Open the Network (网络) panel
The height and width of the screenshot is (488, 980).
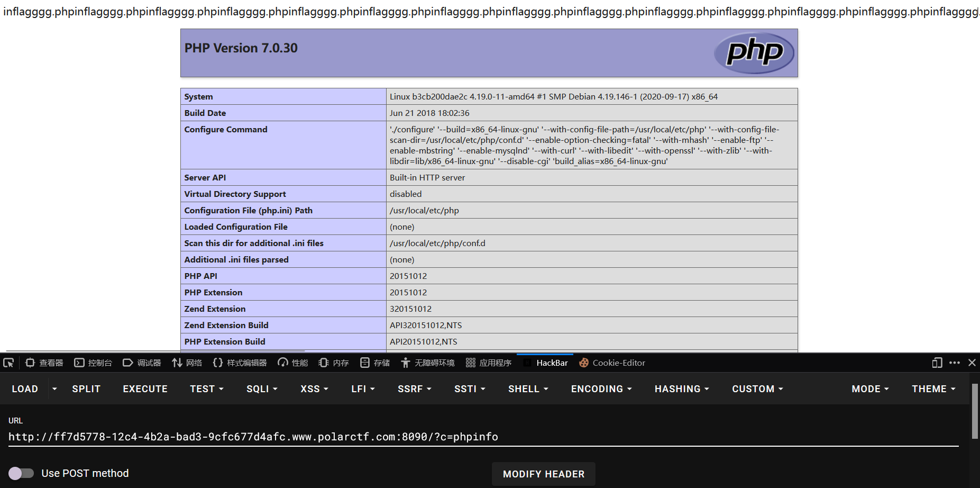(187, 363)
